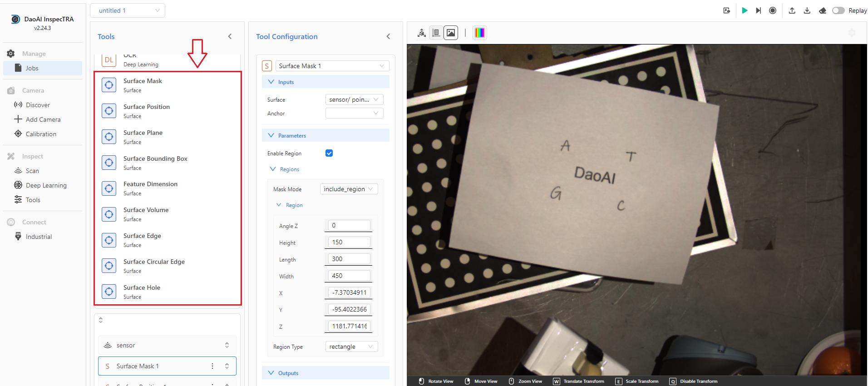Collapse the Parameters section
The height and width of the screenshot is (386, 868).
tap(325, 136)
